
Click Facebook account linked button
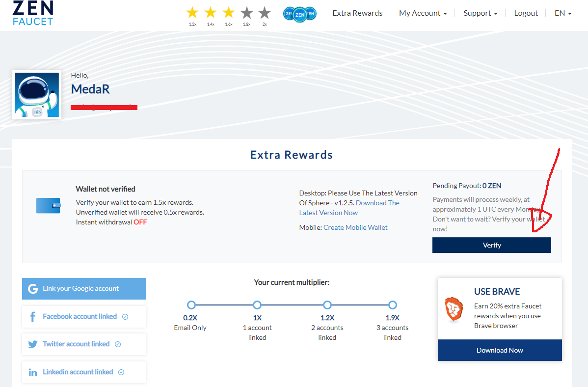[84, 317]
